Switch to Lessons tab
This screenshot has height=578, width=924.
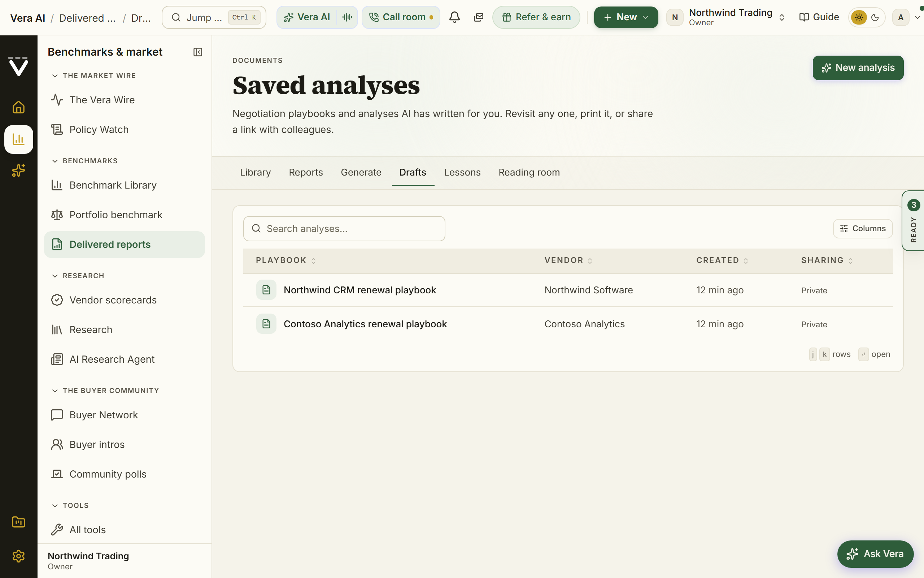coord(462,172)
